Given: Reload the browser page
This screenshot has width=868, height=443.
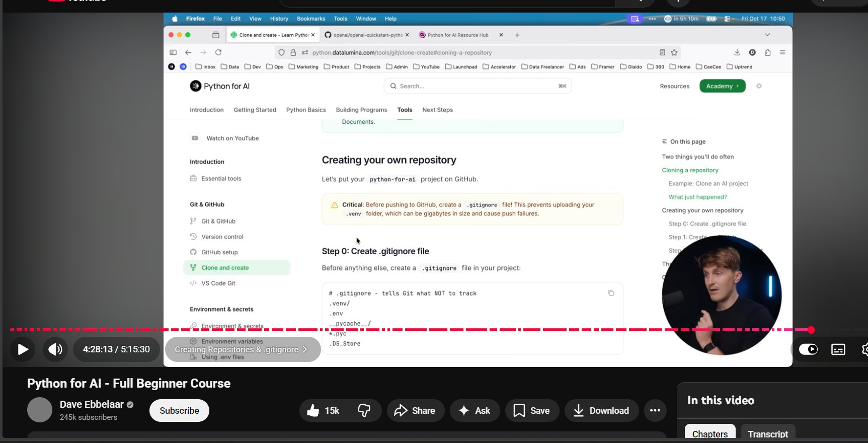Looking at the screenshot, I should 218,52.
